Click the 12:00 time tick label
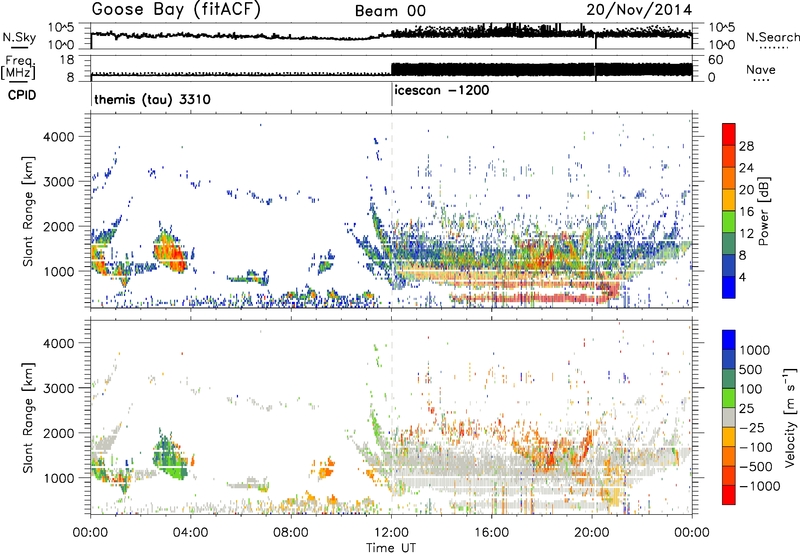This screenshot has height=554, width=800. [391, 533]
